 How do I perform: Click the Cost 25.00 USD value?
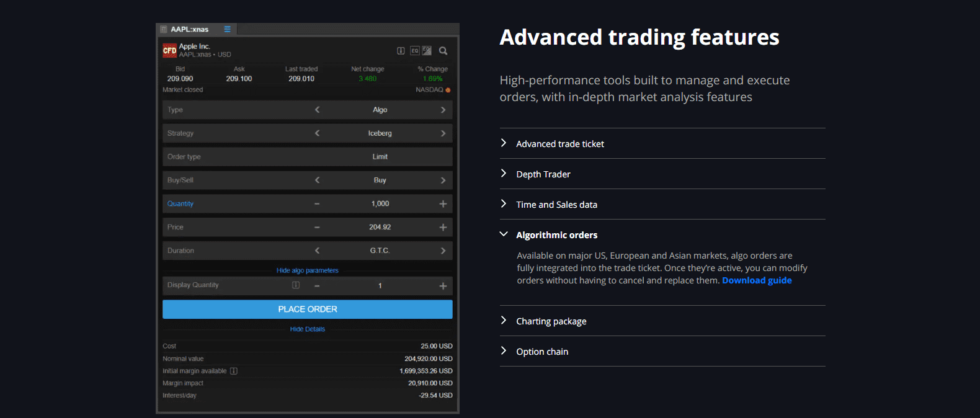coord(437,346)
